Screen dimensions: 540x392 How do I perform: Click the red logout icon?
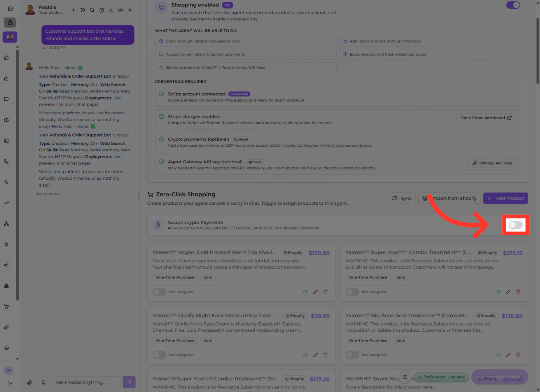pos(10,383)
